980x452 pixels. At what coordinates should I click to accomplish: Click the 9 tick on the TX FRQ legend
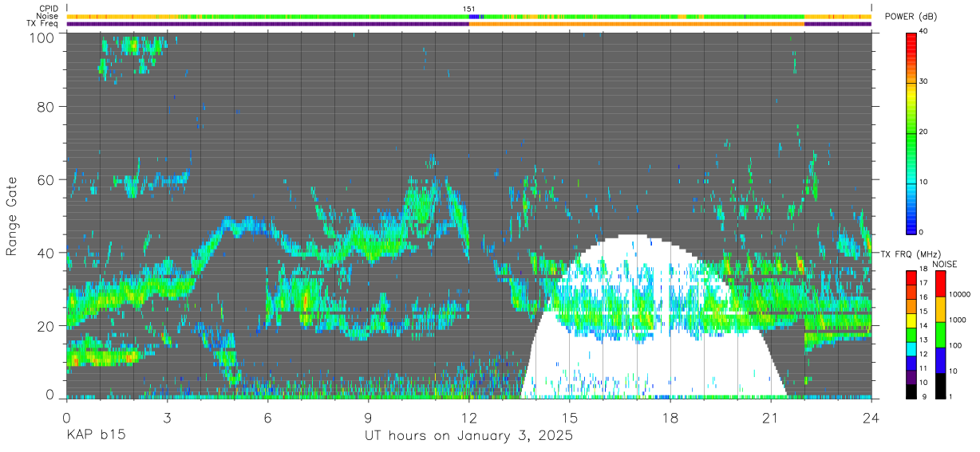point(926,397)
